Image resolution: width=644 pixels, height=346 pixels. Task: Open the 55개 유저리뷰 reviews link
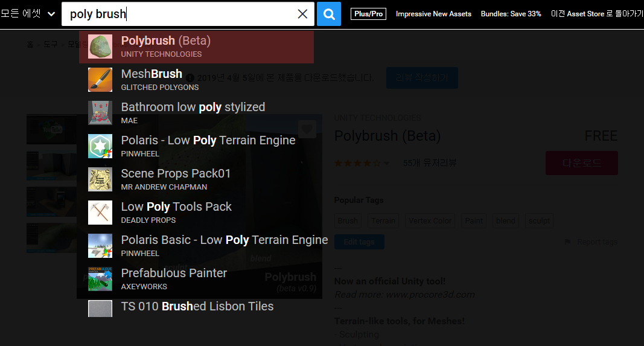430,163
